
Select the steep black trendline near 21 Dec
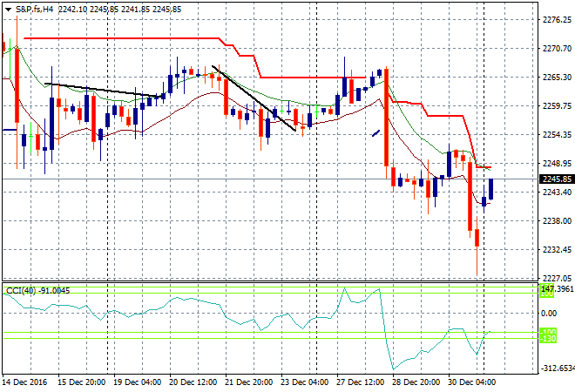pyautogui.click(x=254, y=98)
